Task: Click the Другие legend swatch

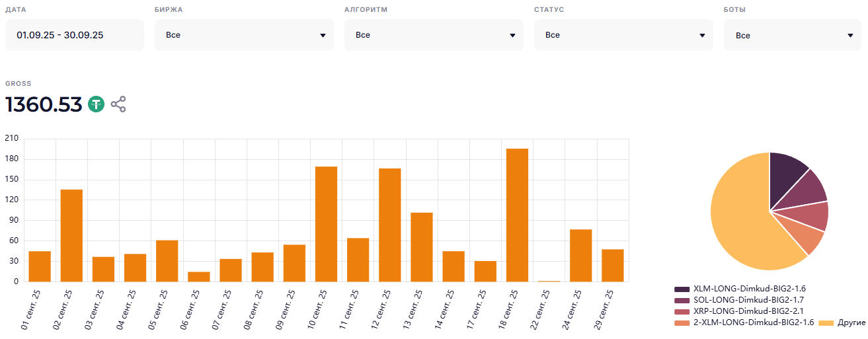Action: point(826,322)
